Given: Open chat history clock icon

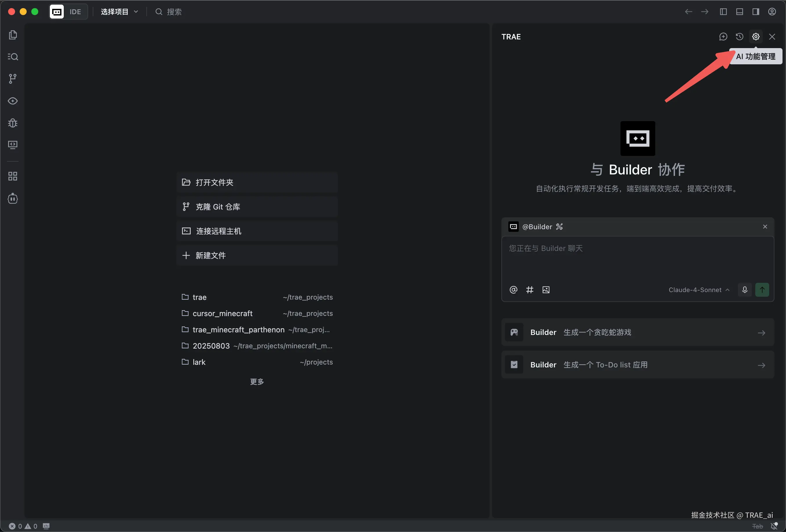Looking at the screenshot, I should coord(739,37).
